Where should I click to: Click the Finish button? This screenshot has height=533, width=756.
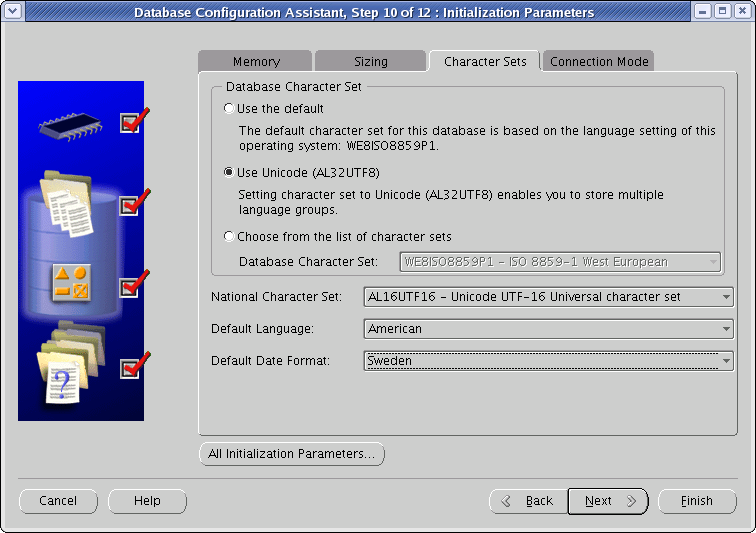[697, 501]
